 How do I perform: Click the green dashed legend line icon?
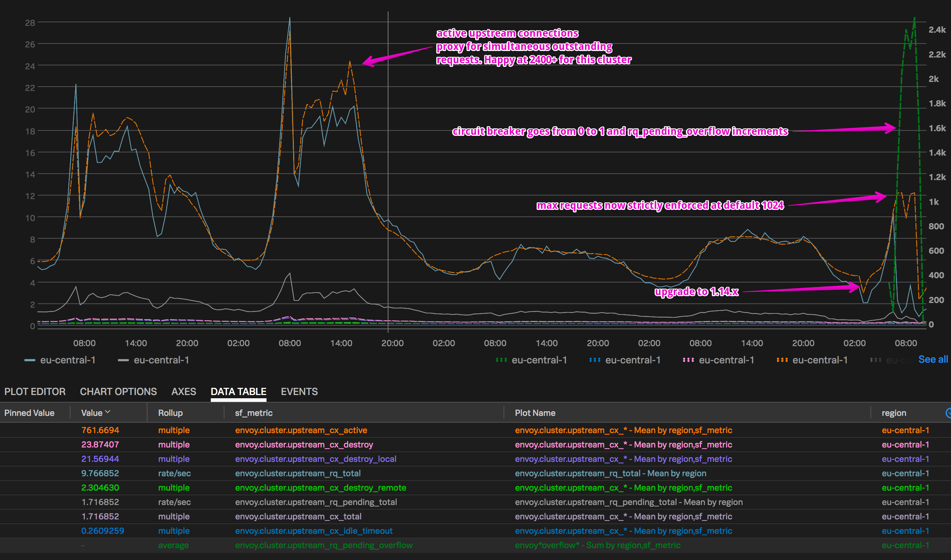pyautogui.click(x=502, y=360)
